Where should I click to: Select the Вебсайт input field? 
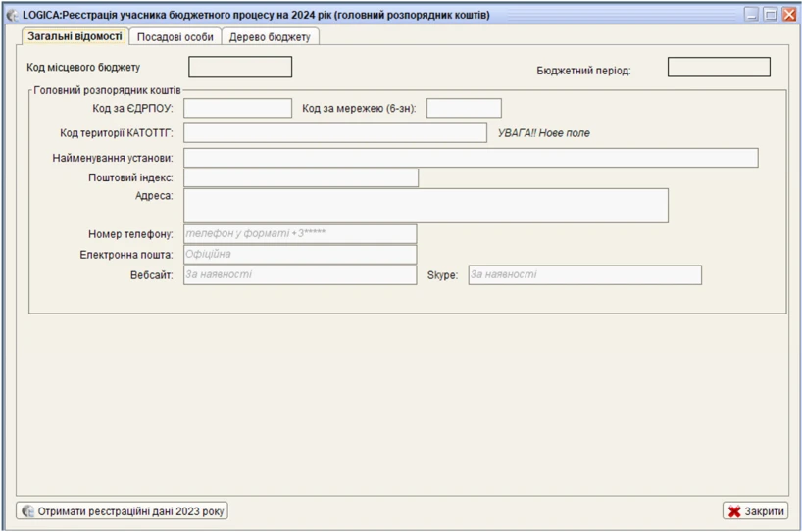tap(300, 275)
